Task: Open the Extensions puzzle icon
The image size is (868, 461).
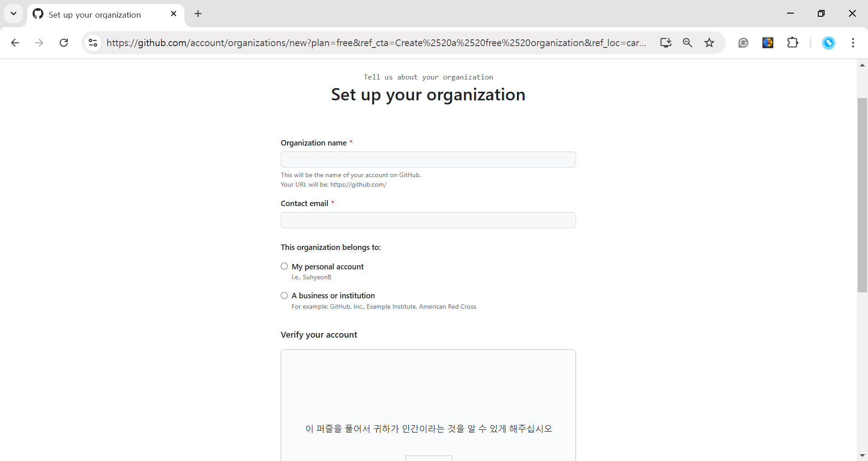Action: pyautogui.click(x=793, y=42)
